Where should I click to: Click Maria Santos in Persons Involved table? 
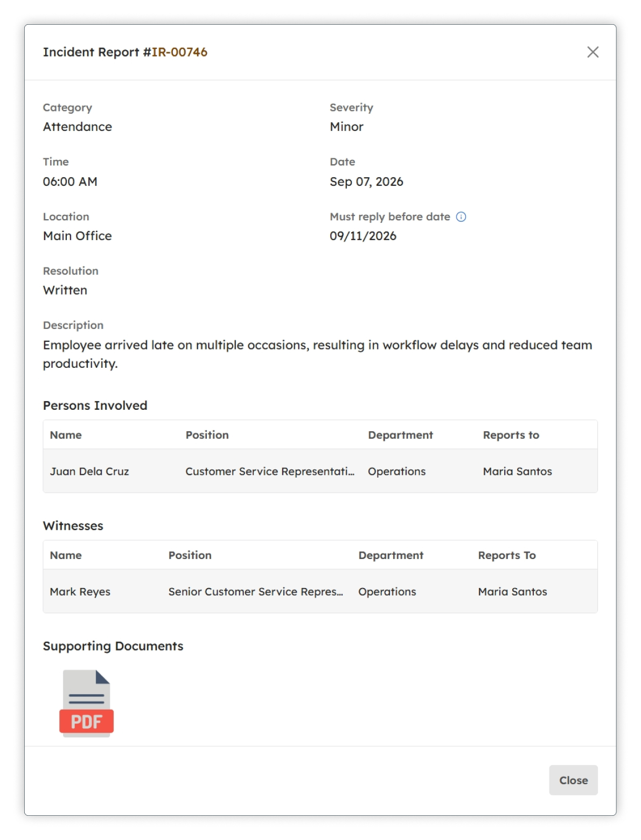(x=517, y=471)
